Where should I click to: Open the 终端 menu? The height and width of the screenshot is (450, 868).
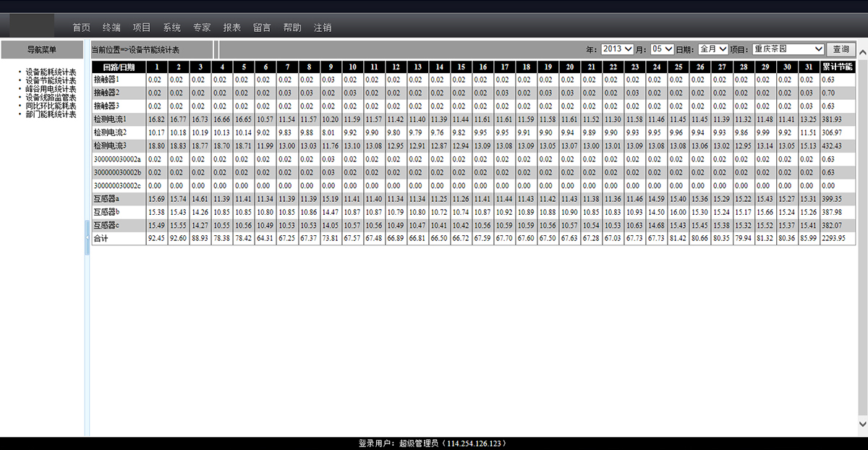(x=111, y=27)
